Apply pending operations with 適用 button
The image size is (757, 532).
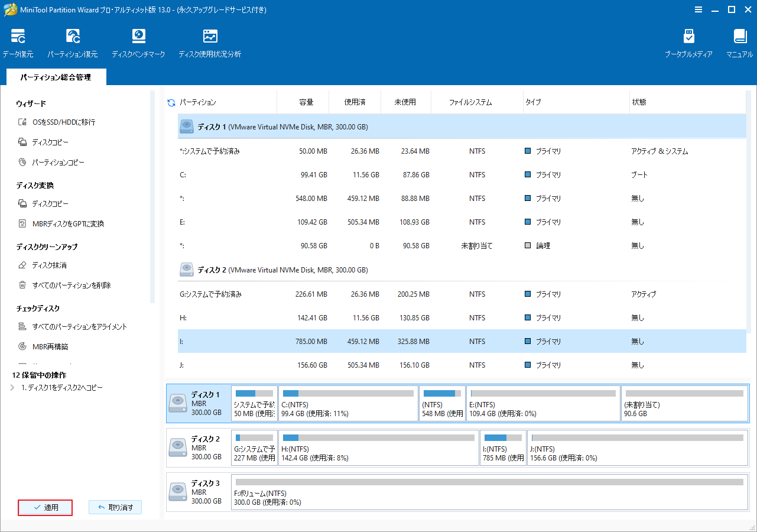(45, 507)
